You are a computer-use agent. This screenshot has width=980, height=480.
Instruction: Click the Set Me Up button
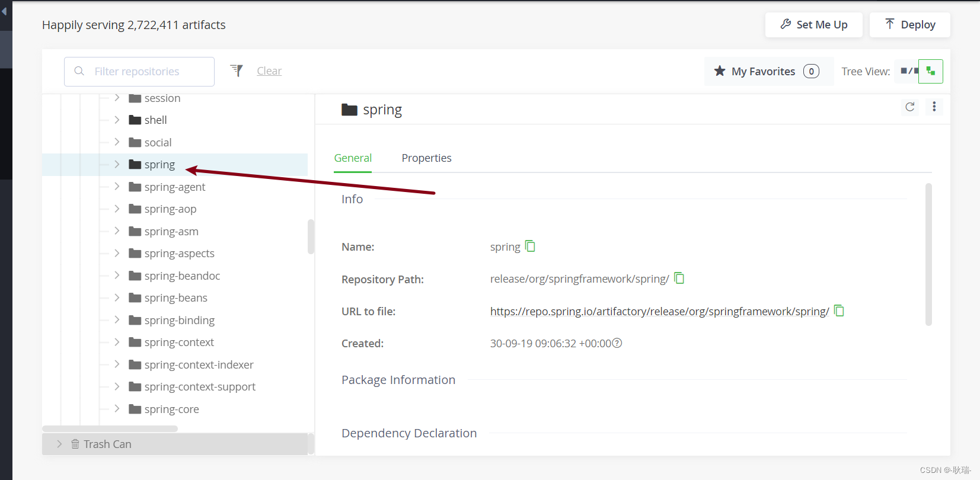point(813,25)
